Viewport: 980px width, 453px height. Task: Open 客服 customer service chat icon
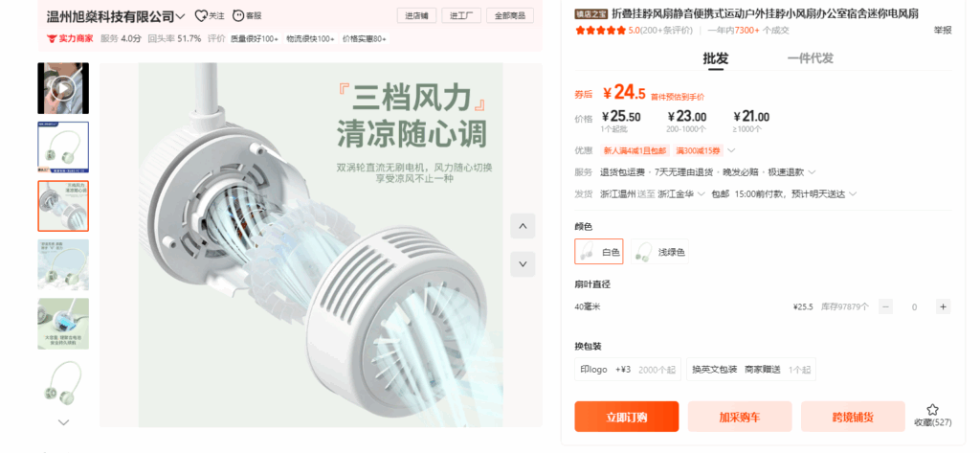click(238, 15)
